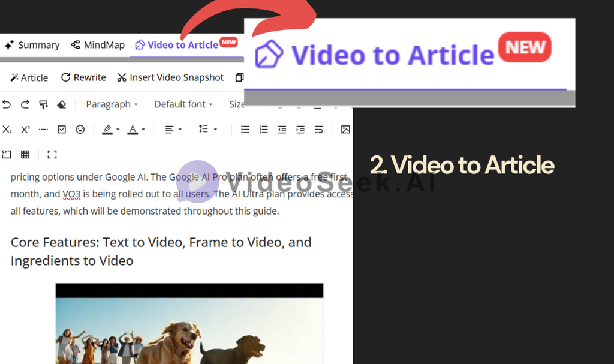Click the line wrap icon
614x364 pixels.
pyautogui.click(x=319, y=130)
